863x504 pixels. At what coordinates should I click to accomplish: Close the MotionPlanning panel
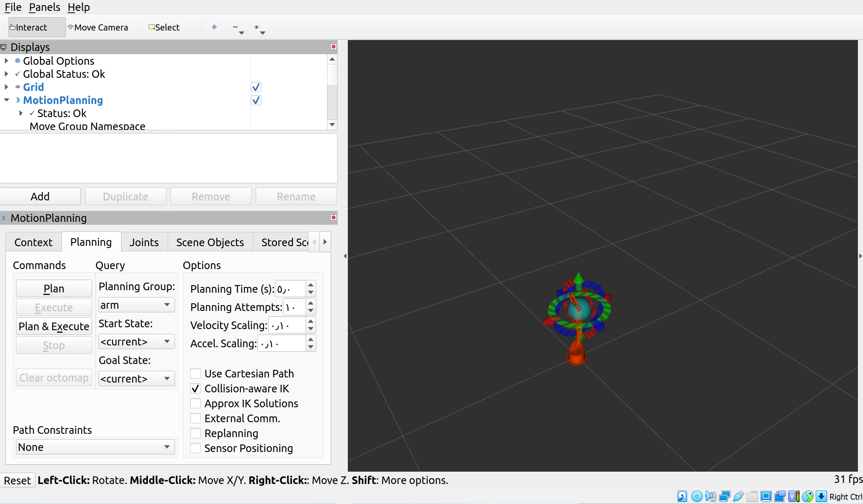pyautogui.click(x=333, y=217)
